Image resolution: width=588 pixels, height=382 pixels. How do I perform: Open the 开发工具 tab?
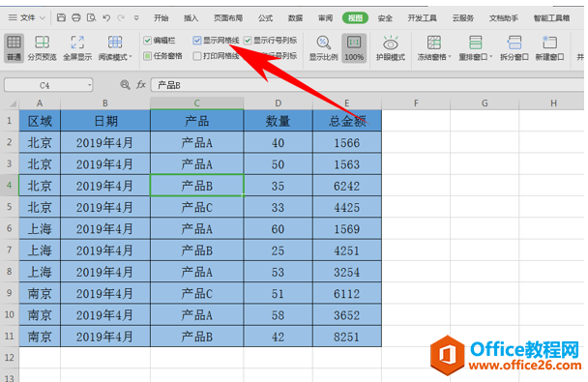click(423, 17)
